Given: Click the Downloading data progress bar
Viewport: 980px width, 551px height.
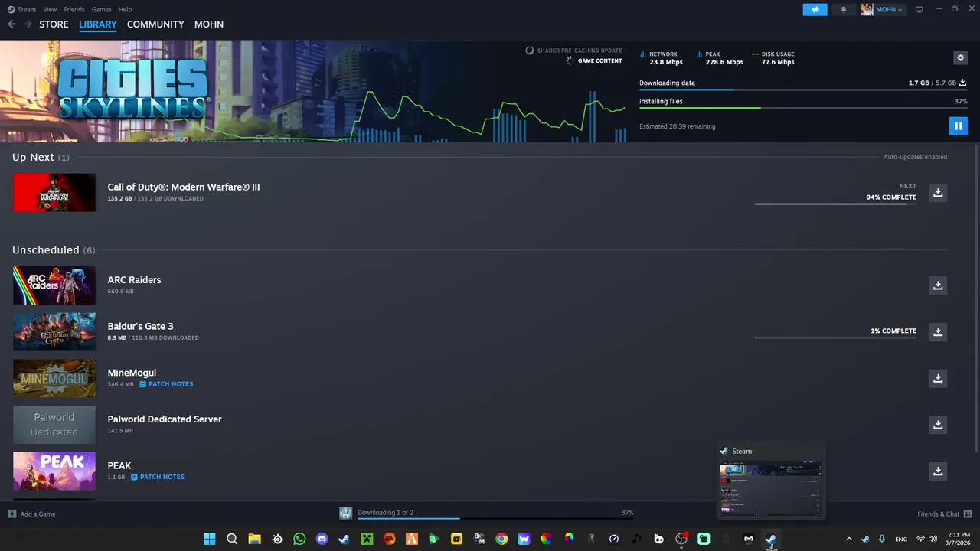Looking at the screenshot, I should click(x=803, y=90).
